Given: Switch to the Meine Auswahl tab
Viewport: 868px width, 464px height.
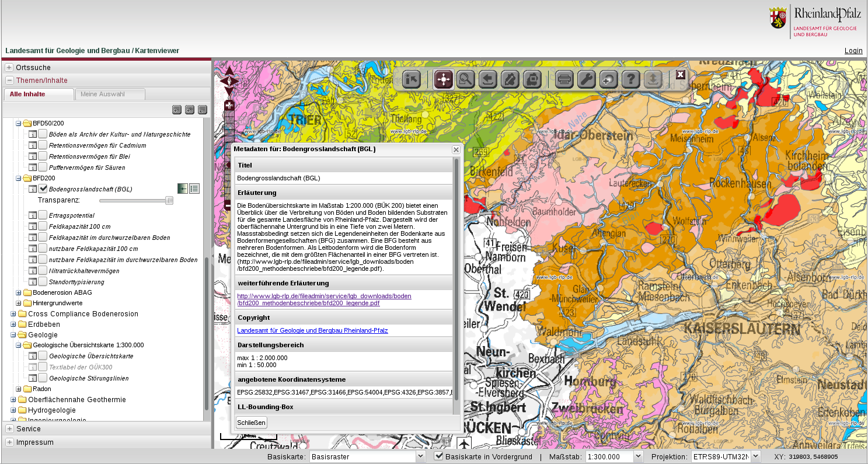Looking at the screenshot, I should [110, 94].
